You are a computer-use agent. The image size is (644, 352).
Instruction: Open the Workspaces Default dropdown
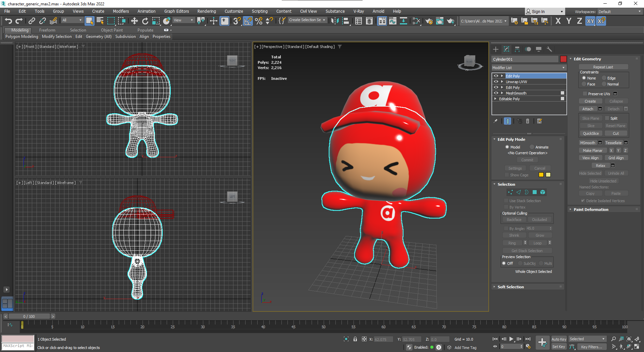tap(620, 12)
